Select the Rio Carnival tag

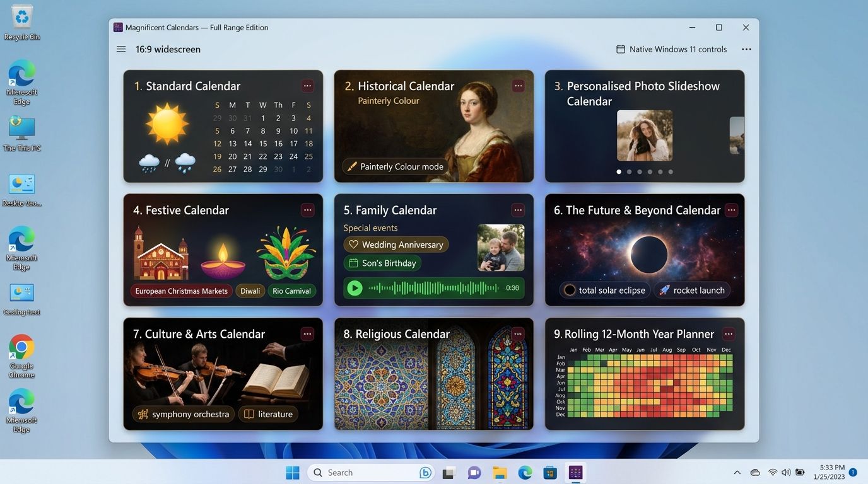pos(291,291)
